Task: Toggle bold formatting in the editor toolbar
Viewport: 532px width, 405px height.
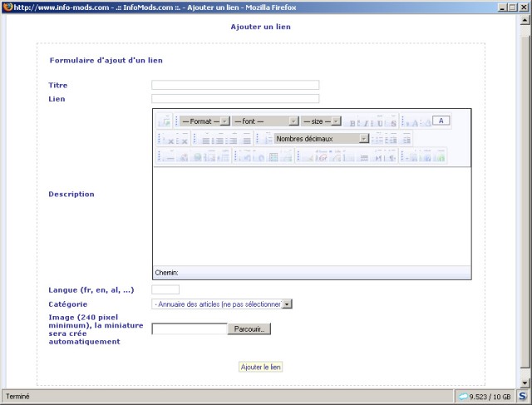Action: pyautogui.click(x=352, y=123)
